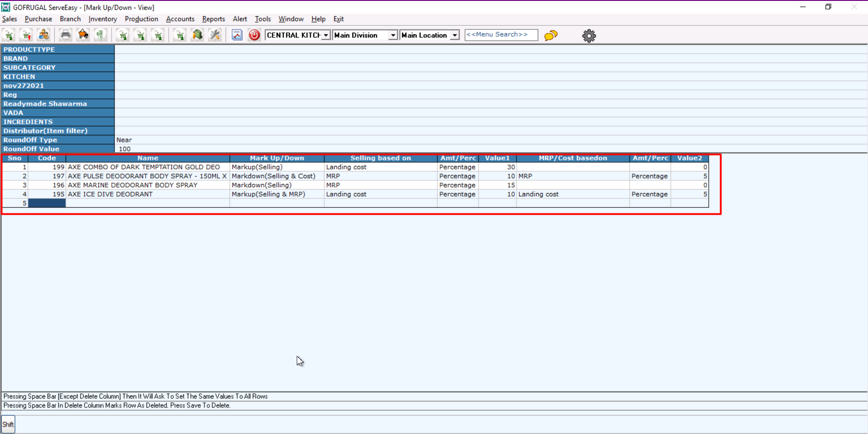Open the Purchase menu

tap(38, 19)
